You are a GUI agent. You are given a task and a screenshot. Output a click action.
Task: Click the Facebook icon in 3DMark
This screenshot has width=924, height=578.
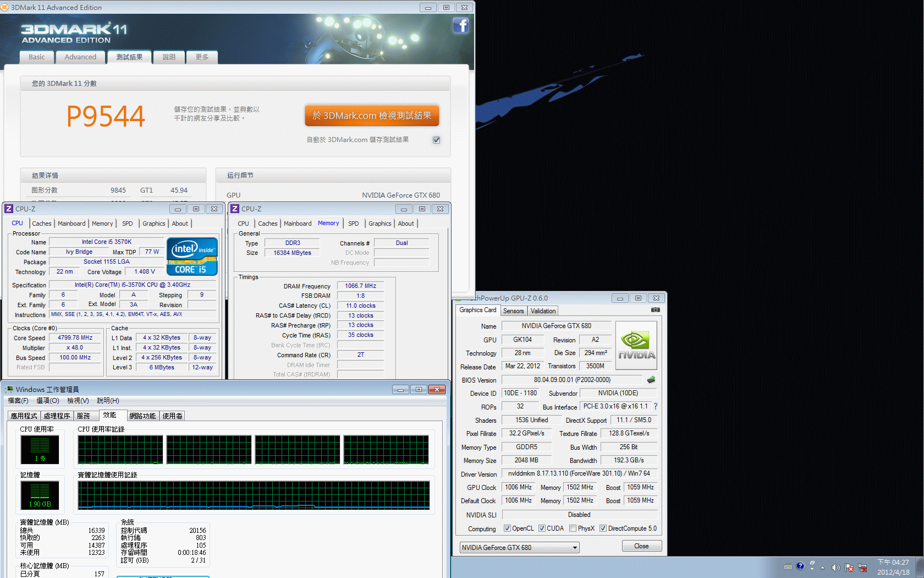pyautogui.click(x=461, y=25)
